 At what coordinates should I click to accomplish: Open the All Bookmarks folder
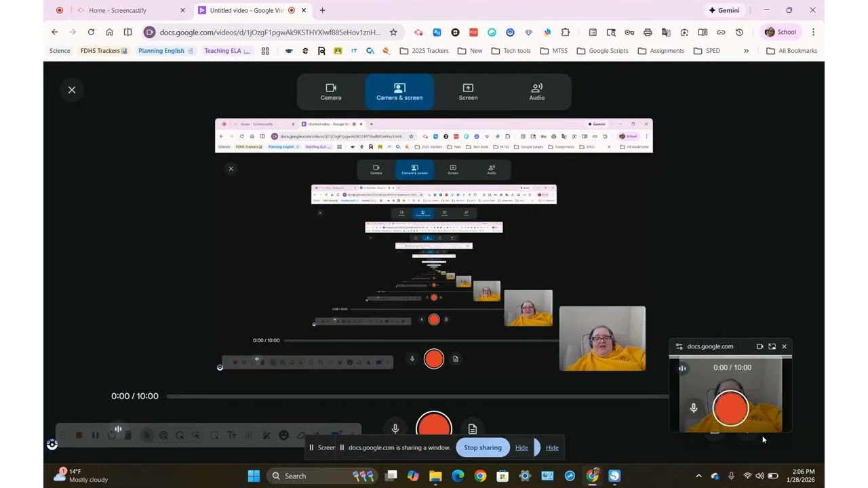[x=791, y=51]
